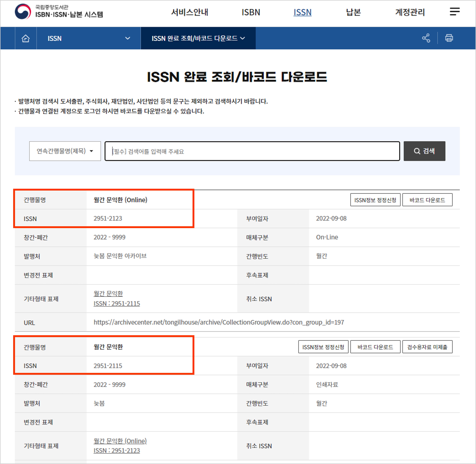Image resolution: width=476 pixels, height=464 pixels.
Task: Open the share icon on the navigation bar
Action: pyautogui.click(x=426, y=38)
